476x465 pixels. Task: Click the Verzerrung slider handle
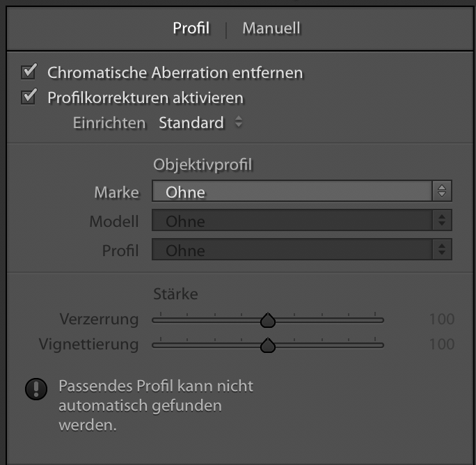tap(268, 320)
